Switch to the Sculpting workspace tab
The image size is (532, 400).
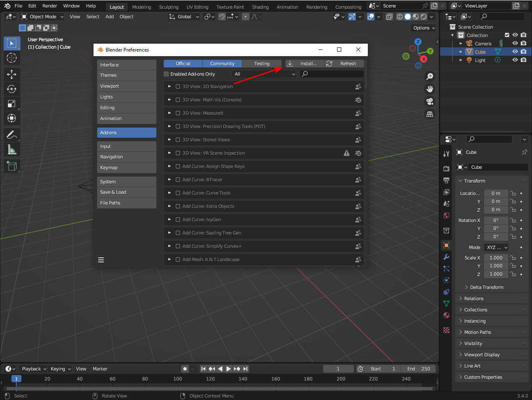coord(168,7)
